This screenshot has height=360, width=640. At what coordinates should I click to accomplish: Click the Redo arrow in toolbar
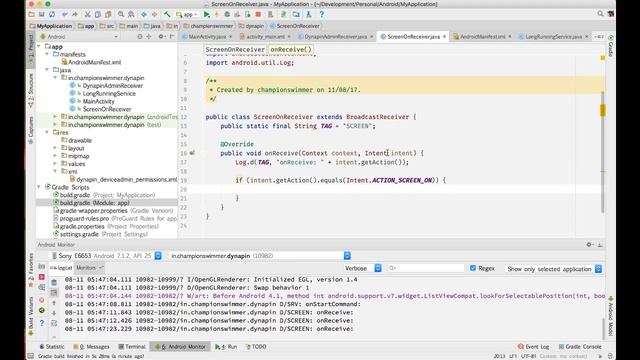point(75,14)
